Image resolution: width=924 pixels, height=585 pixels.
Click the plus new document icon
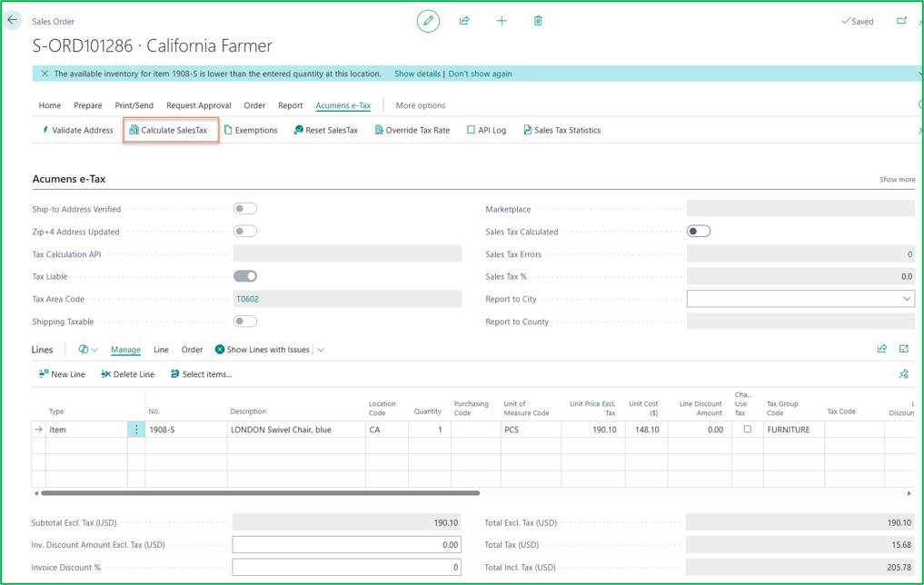click(x=502, y=21)
